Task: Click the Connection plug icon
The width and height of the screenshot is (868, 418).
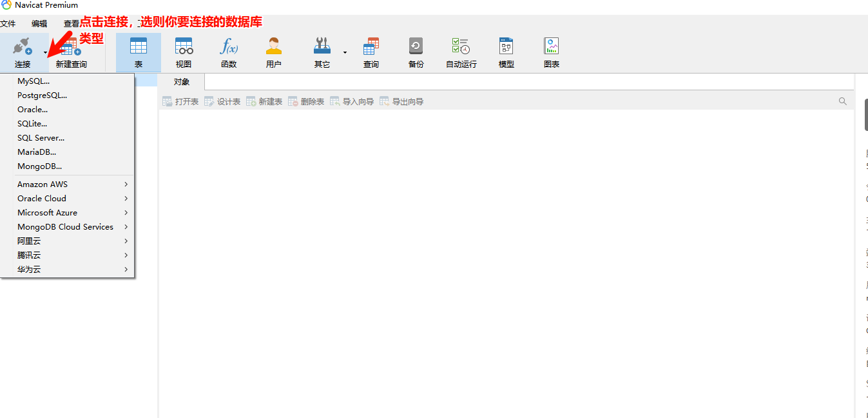Action: pos(22,46)
